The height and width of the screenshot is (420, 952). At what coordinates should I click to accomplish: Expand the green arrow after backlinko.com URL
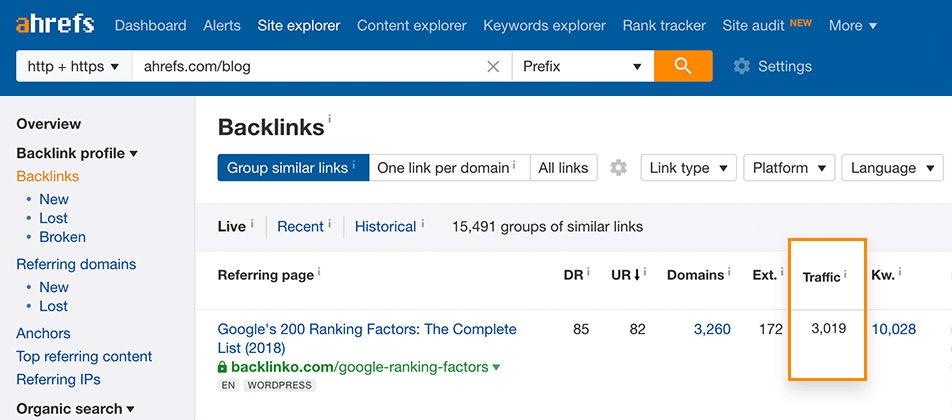pos(496,367)
